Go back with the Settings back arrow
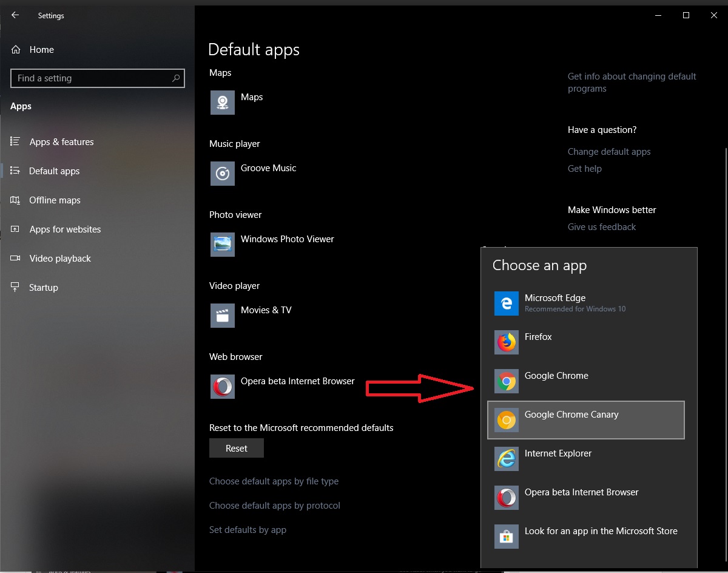The height and width of the screenshot is (573, 728). [15, 15]
